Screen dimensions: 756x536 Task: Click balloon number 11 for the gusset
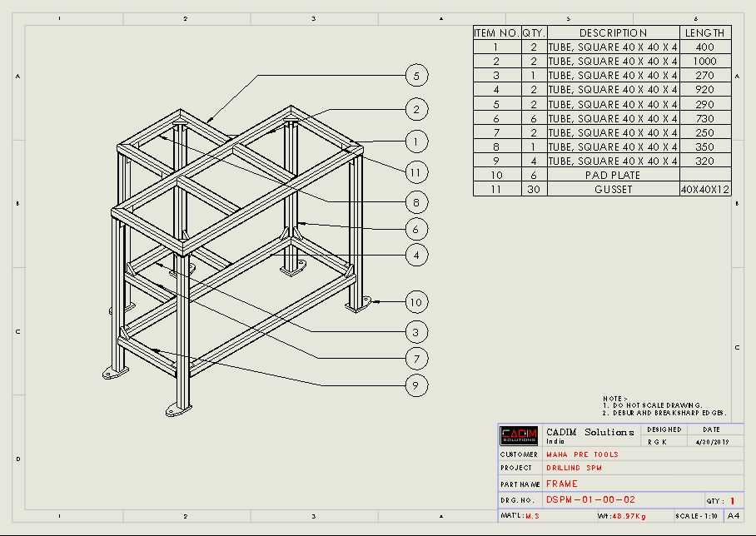click(416, 172)
